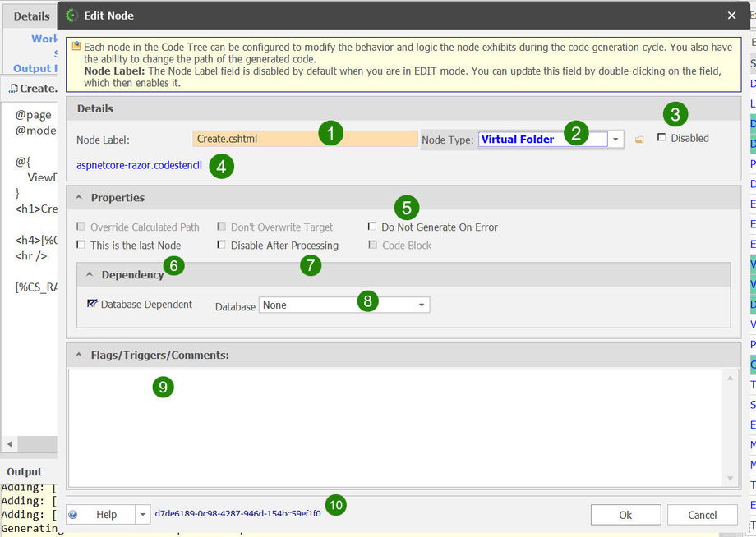Toggle Don't Overwrite Target checkbox
The image size is (756, 537).
221,227
